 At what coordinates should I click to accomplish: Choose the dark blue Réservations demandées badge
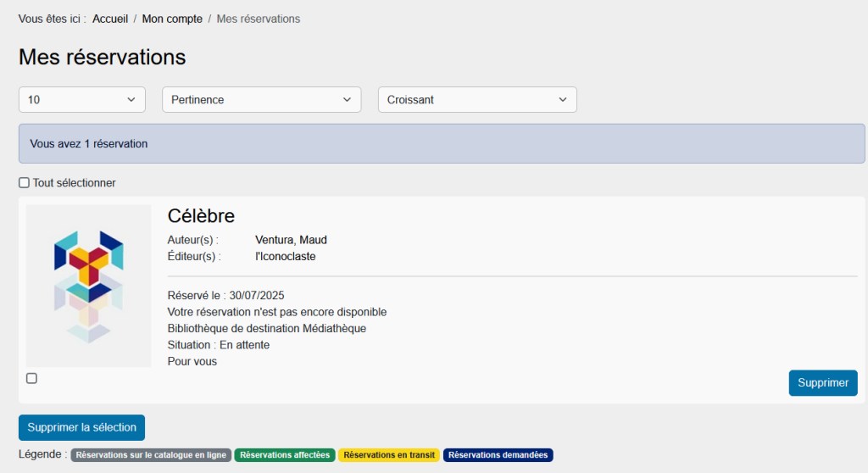click(498, 455)
